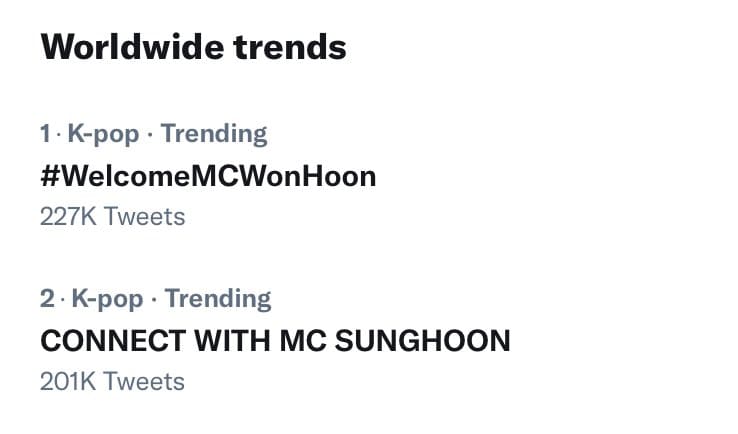Image resolution: width=738 pixels, height=434 pixels.
Task: Click the word Tweets beside 201K
Action: [x=144, y=380]
